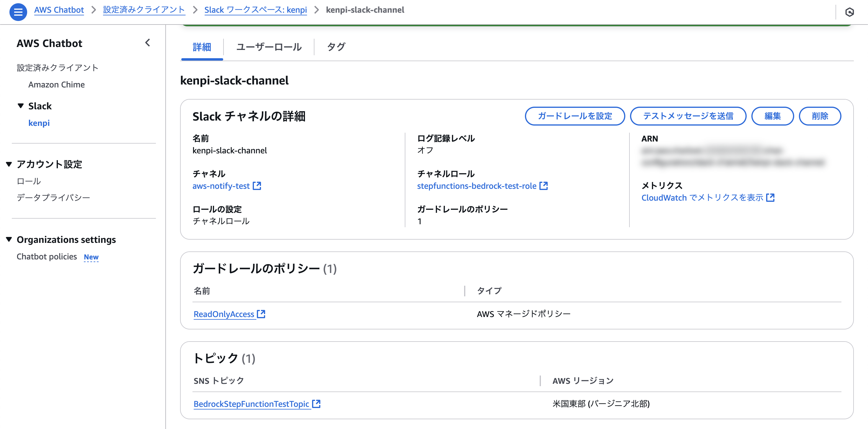Open the AWS navigation hamburger menu
Screen dimensions: 868x429
tap(18, 12)
